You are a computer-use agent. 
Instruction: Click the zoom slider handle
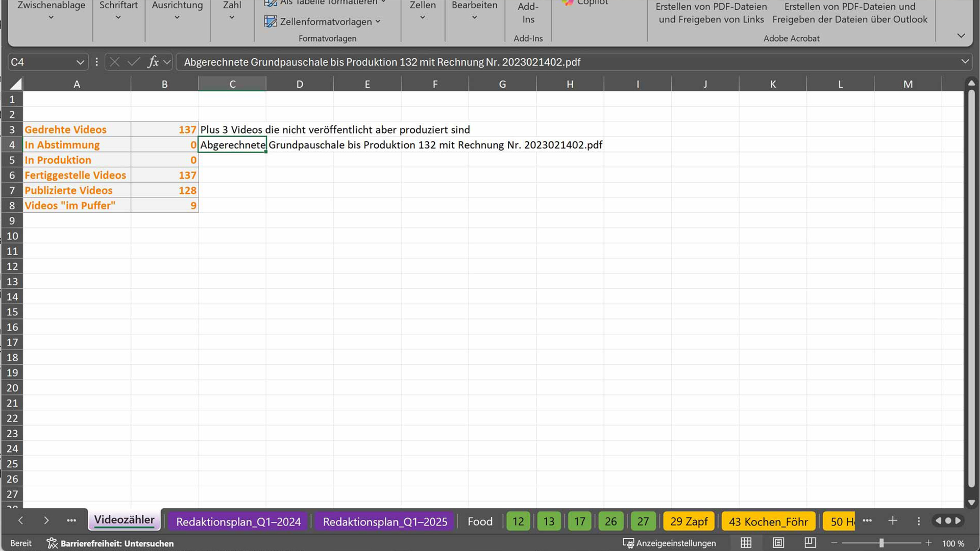click(x=881, y=543)
